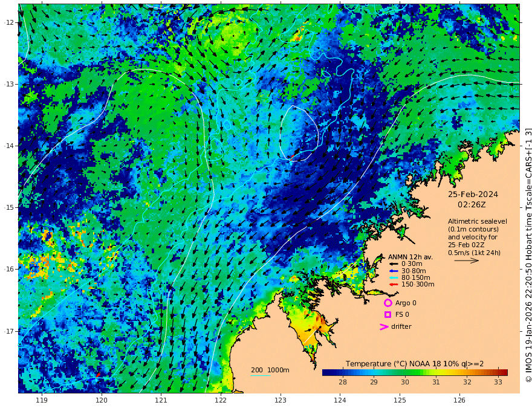
Task: Click the longitude axis label 122
Action: click(x=221, y=400)
